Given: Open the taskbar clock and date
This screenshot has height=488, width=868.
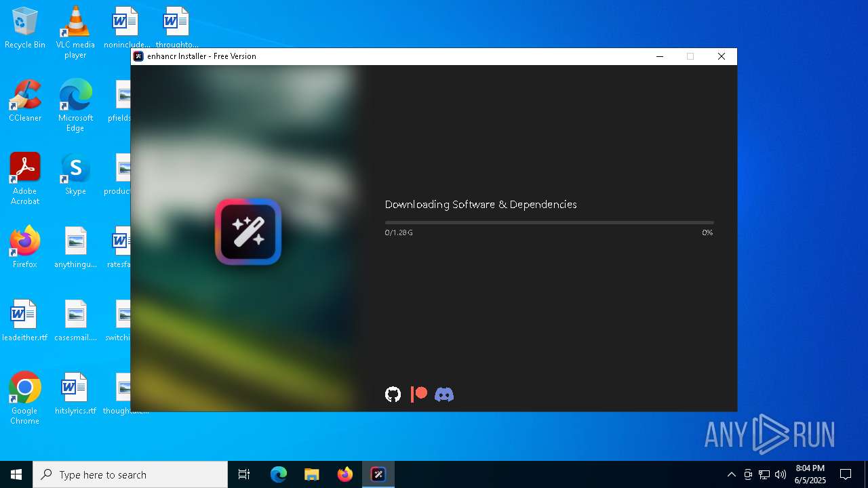Looking at the screenshot, I should (x=810, y=474).
